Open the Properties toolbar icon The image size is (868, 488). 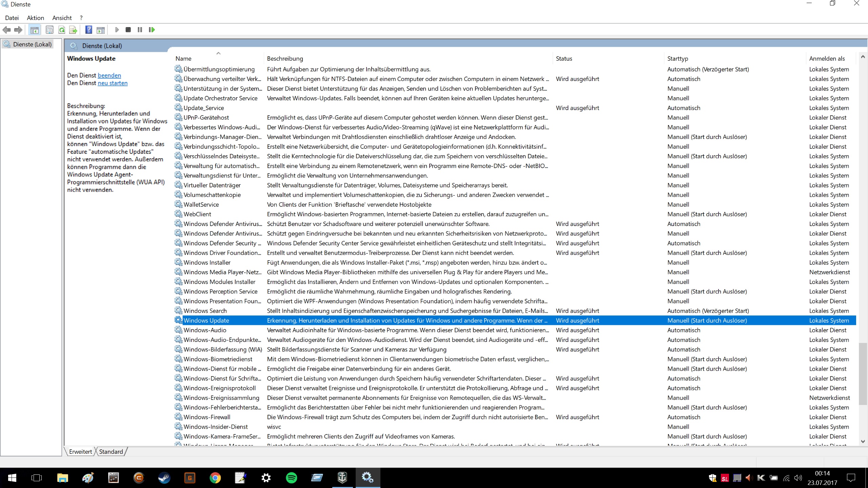click(50, 30)
